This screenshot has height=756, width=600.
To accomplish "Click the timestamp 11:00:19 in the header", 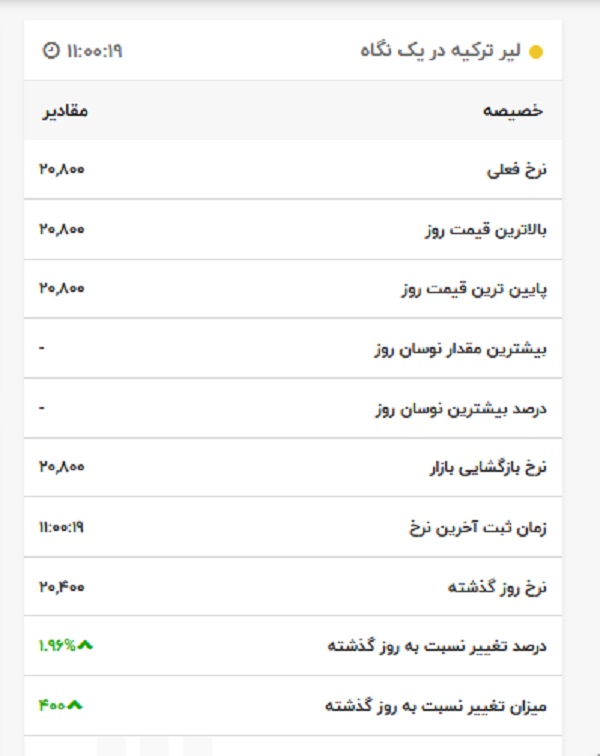I will click(x=95, y=49).
